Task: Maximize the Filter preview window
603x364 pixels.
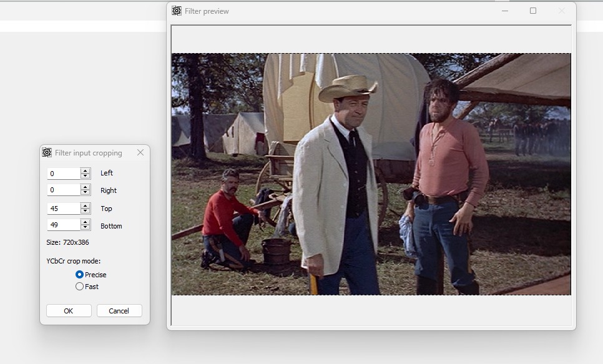Action: tap(533, 11)
